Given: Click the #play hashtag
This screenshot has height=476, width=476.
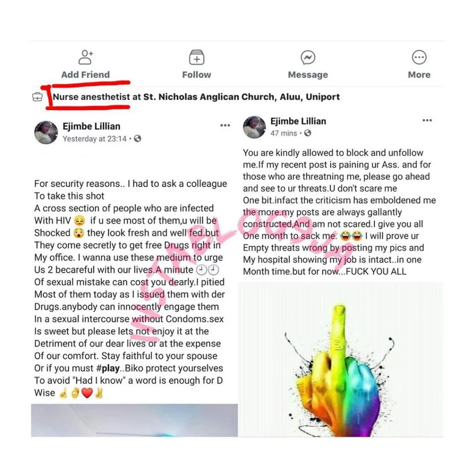Looking at the screenshot, I should tap(108, 368).
